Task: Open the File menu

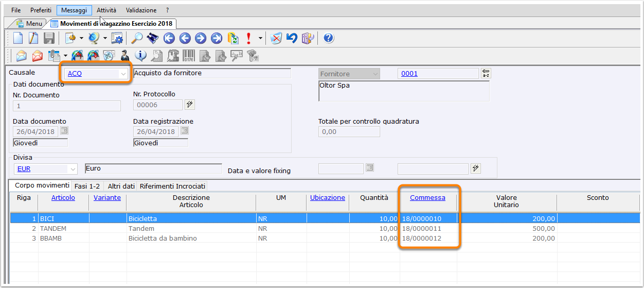Action: tap(16, 10)
